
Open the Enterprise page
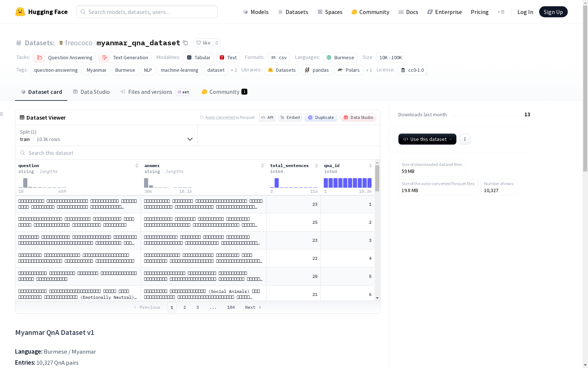(x=445, y=12)
